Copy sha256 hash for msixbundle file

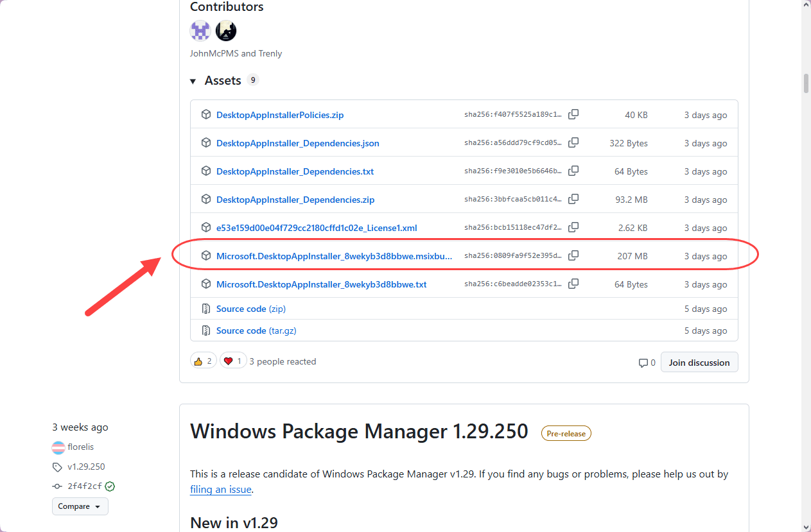point(573,255)
